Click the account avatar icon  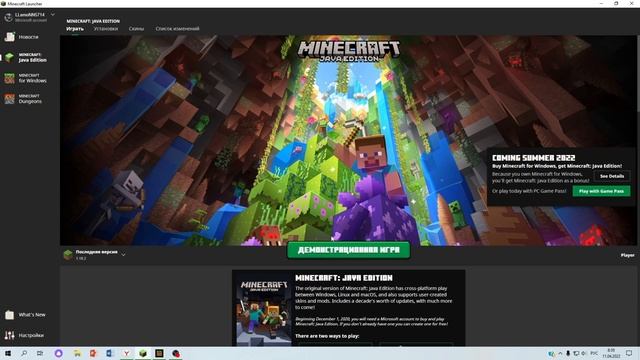click(8, 17)
